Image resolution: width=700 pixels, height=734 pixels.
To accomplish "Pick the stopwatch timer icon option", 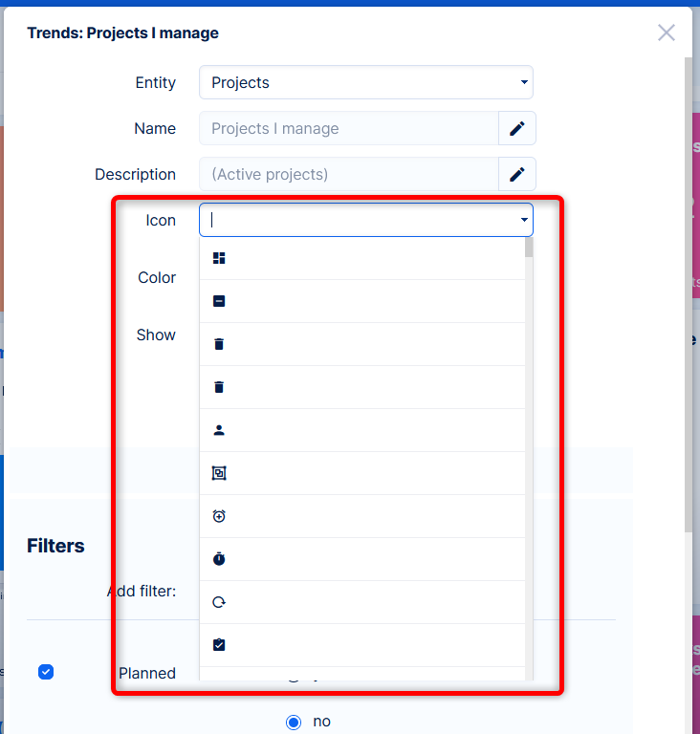I will click(219, 559).
